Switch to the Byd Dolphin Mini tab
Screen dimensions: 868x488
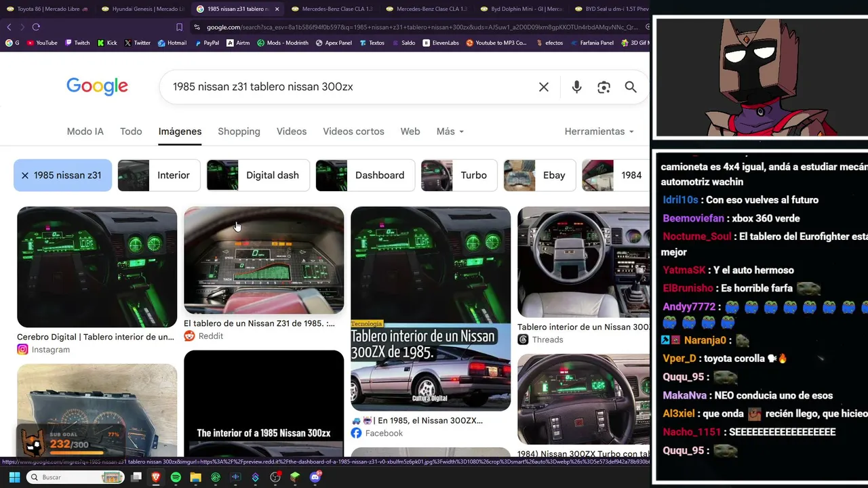pyautogui.click(x=521, y=9)
